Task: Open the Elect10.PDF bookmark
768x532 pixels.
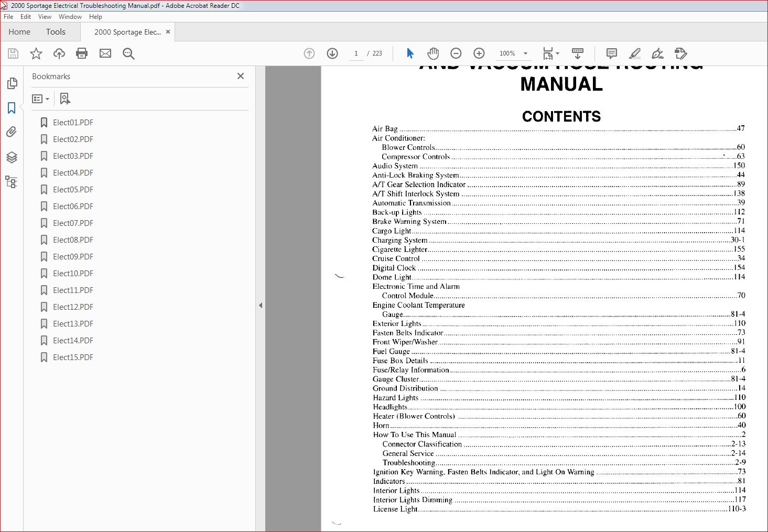Action: tap(73, 274)
